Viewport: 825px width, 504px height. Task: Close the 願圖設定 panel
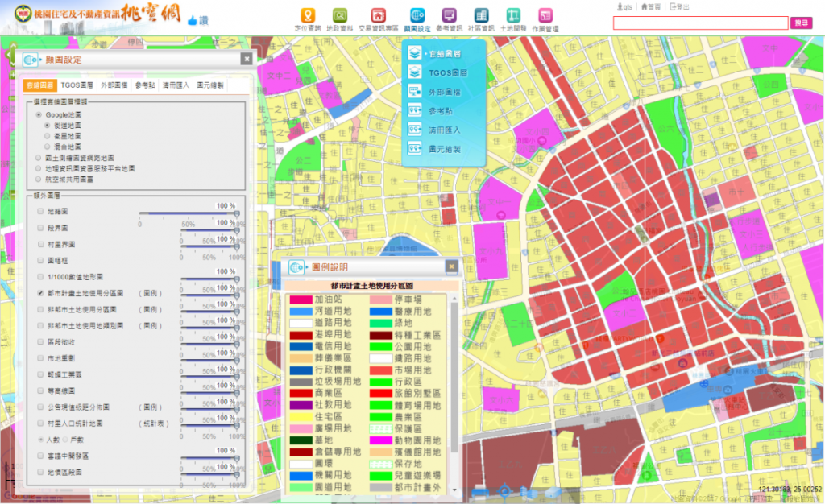(247, 59)
